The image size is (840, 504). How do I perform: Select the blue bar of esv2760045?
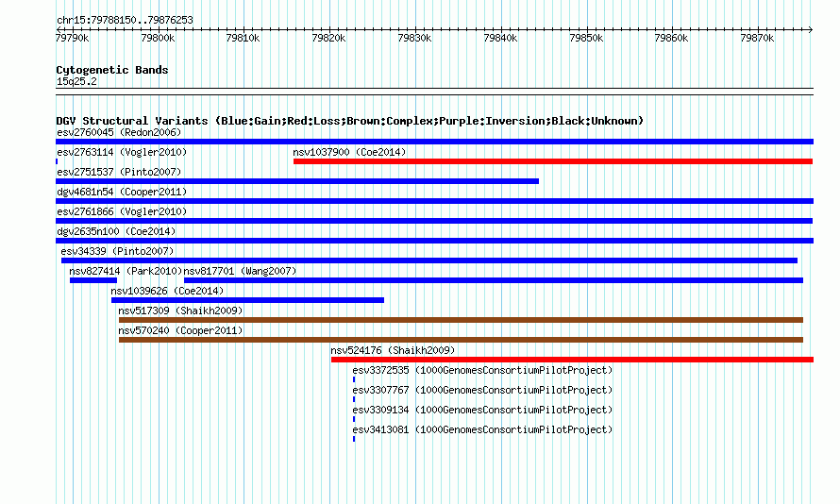434,142
